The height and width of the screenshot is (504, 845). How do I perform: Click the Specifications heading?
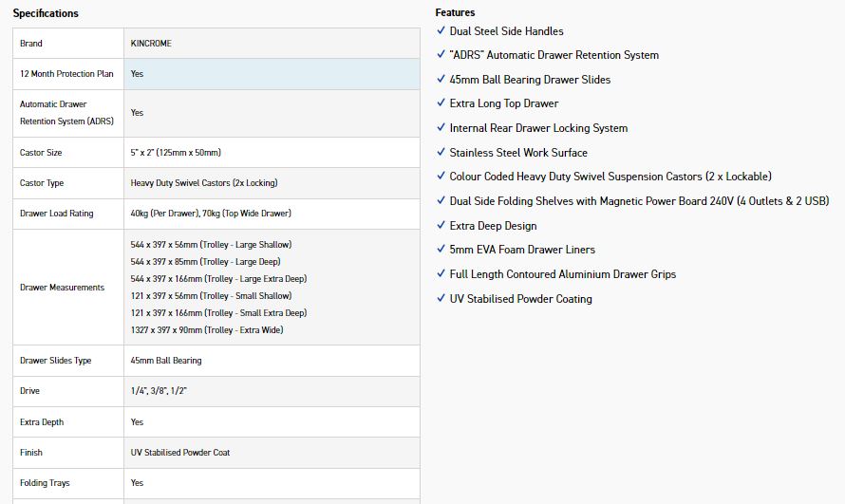[x=46, y=13]
